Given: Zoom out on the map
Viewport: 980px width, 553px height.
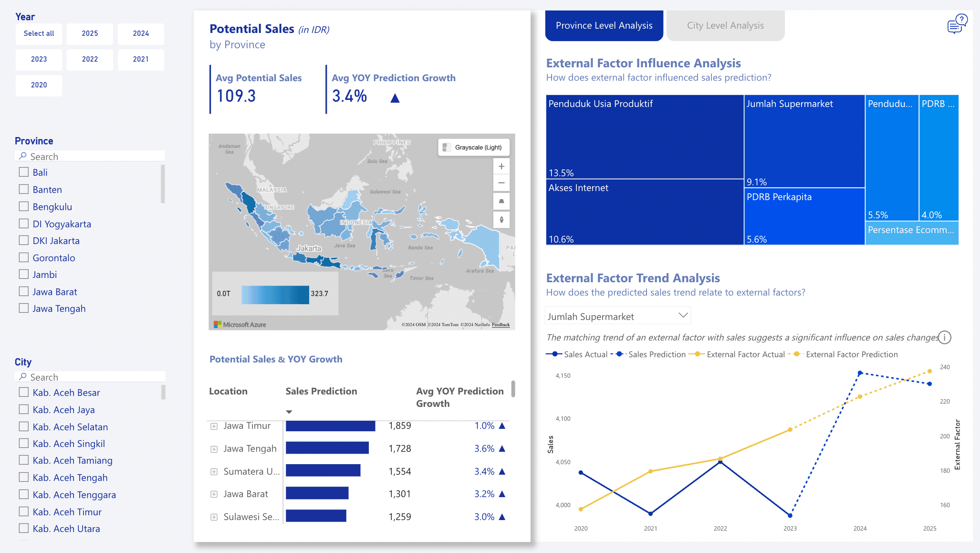Looking at the screenshot, I should [x=501, y=183].
